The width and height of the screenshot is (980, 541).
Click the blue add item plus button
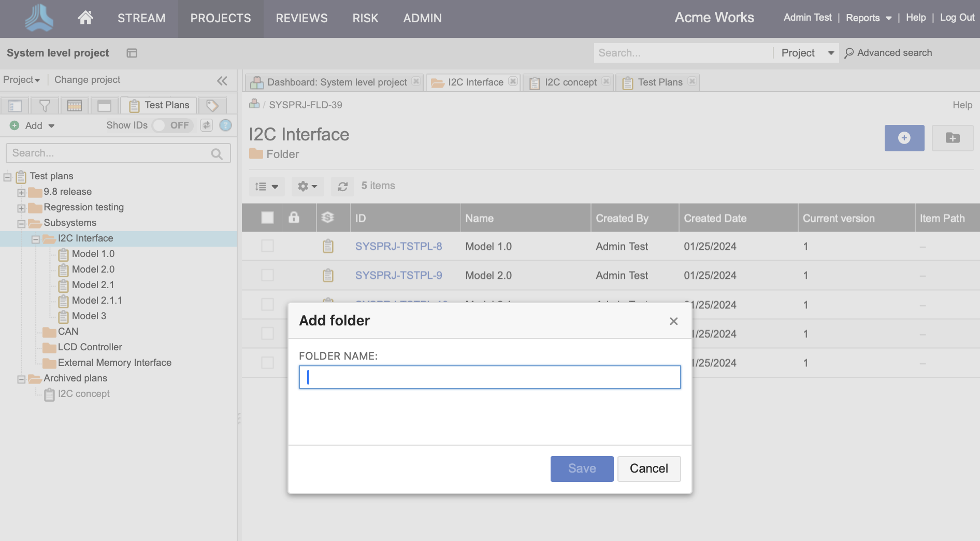point(904,138)
